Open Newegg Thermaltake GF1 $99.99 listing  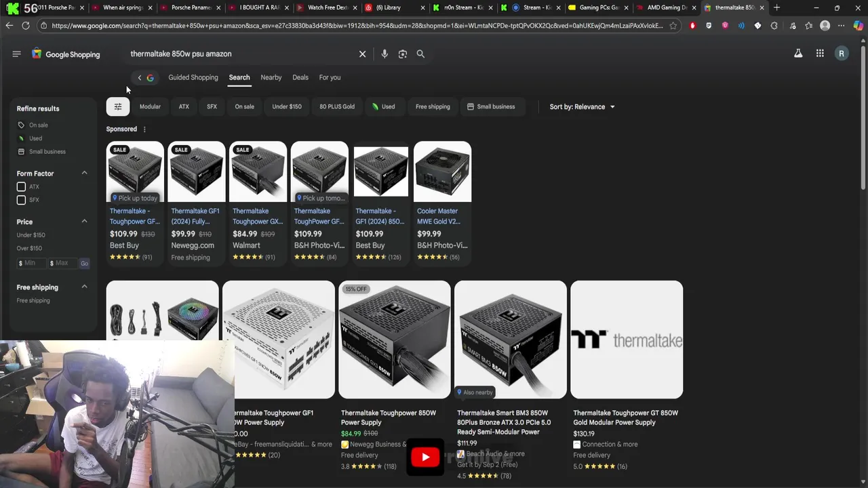pos(197,202)
